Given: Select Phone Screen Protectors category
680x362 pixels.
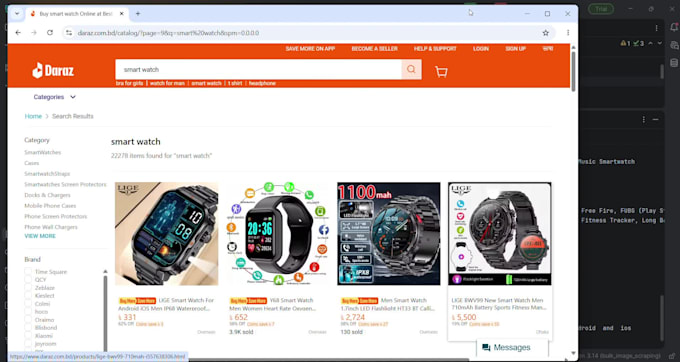Looking at the screenshot, I should (56, 216).
